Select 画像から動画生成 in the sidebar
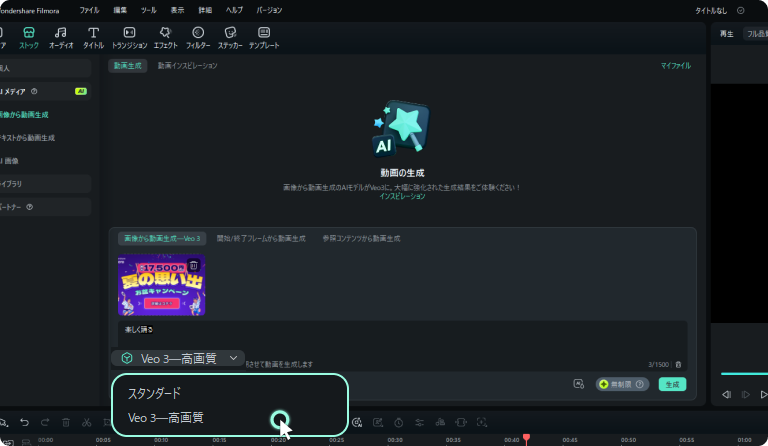 point(24,115)
